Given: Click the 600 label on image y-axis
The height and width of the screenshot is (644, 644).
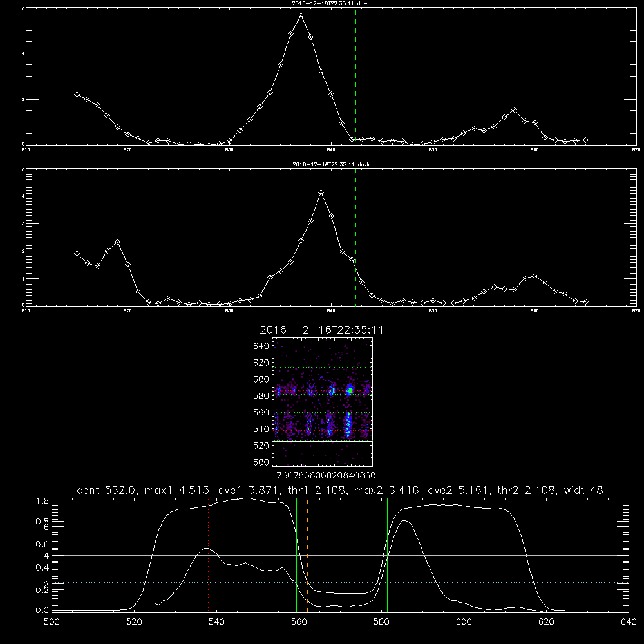Looking at the screenshot, I should [261, 379].
